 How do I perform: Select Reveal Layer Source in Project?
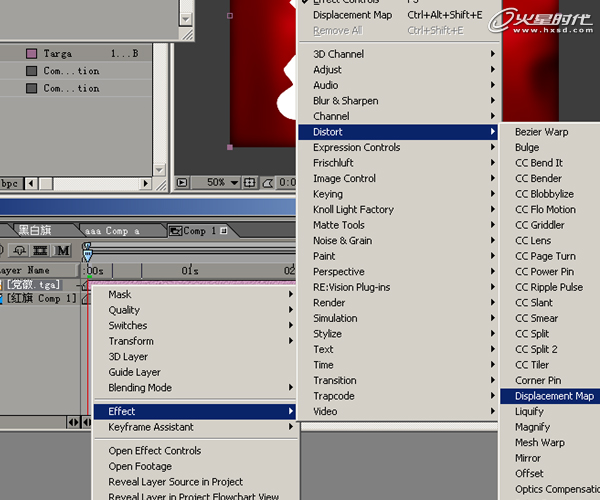tap(176, 482)
